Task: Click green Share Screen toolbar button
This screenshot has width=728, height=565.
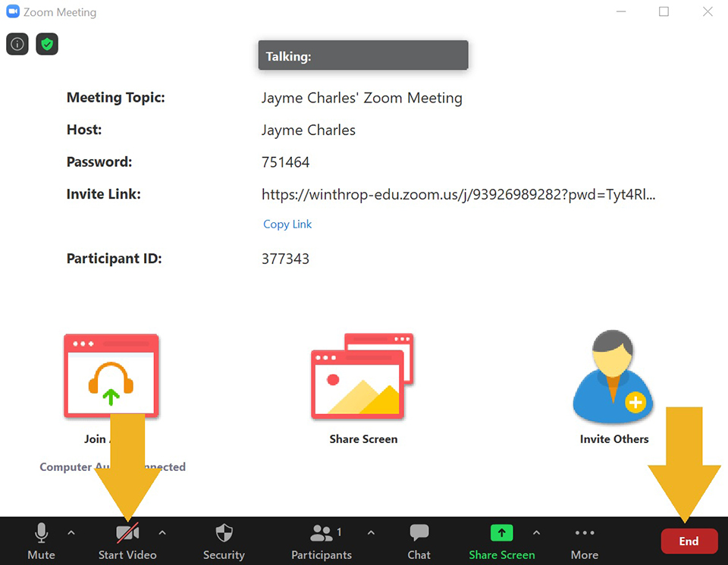Action: coord(501,541)
